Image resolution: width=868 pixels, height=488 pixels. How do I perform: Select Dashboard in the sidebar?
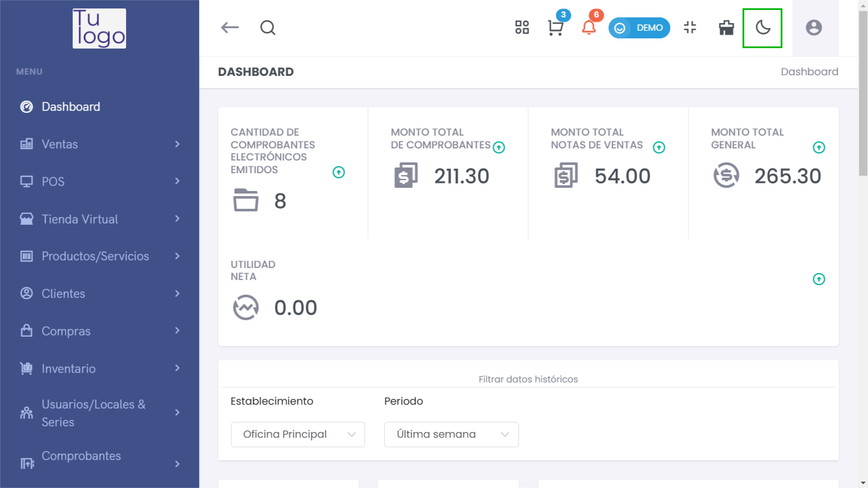pos(71,107)
